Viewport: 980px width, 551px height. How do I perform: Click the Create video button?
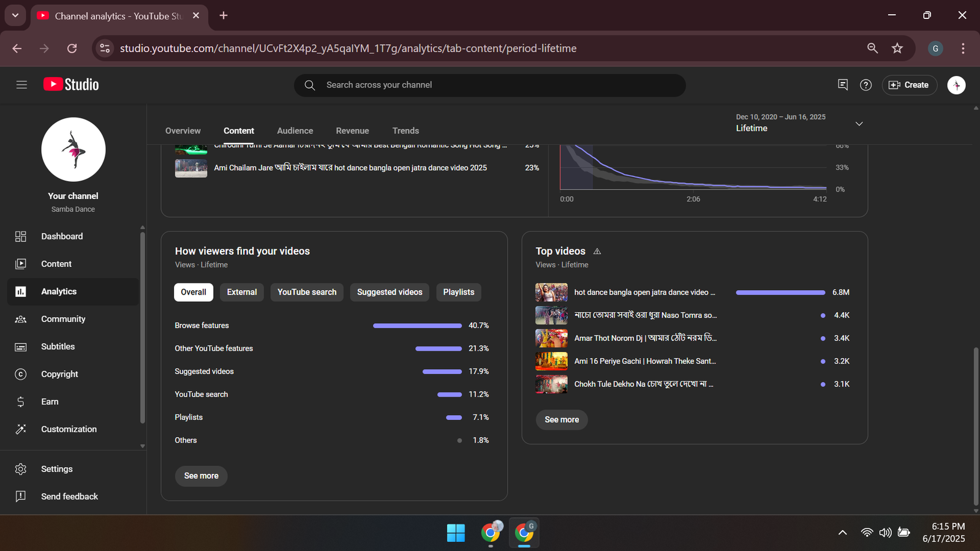[x=909, y=85]
